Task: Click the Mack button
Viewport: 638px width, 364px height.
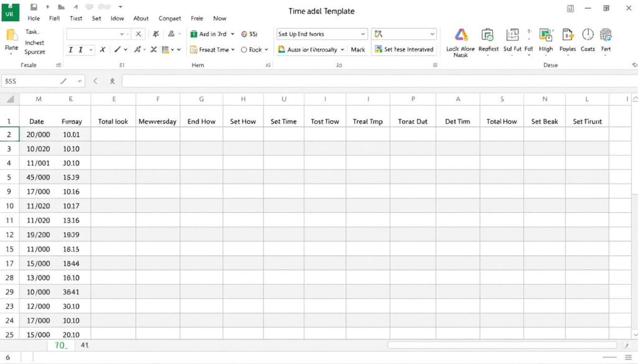Action: click(358, 50)
